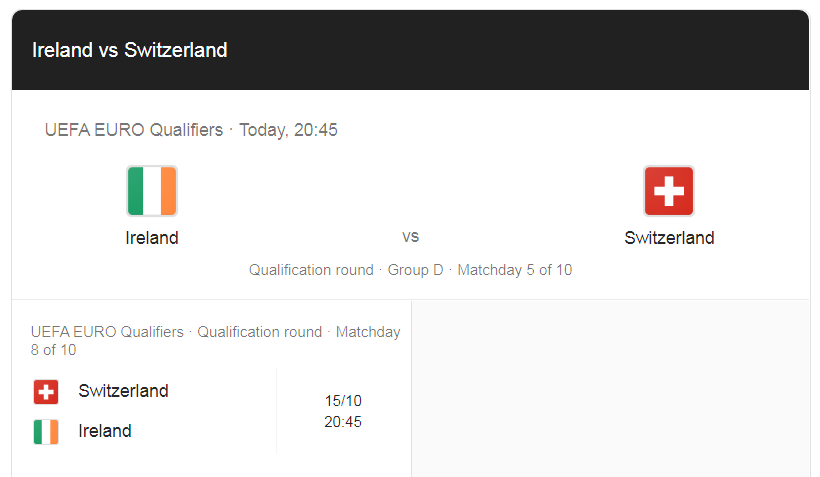Click the UEFA EURO Qualifiers Today 20:45 label

pyautogui.click(x=191, y=130)
